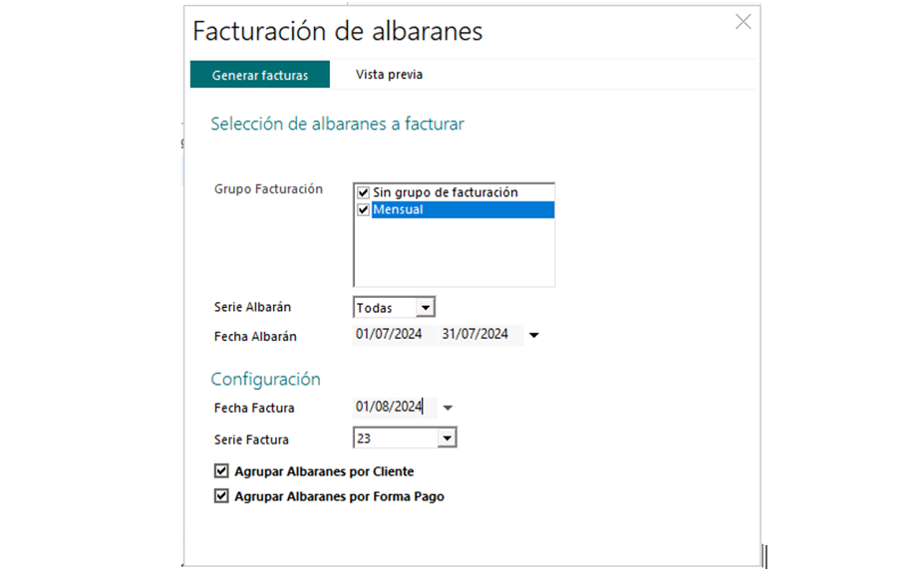Select the Mensual list item
This screenshot has width=924, height=572.
[462, 209]
